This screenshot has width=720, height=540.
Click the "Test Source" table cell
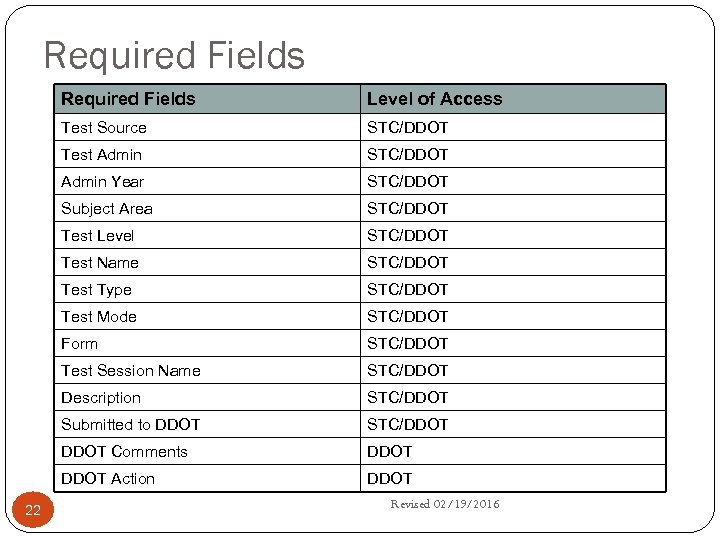[104, 128]
